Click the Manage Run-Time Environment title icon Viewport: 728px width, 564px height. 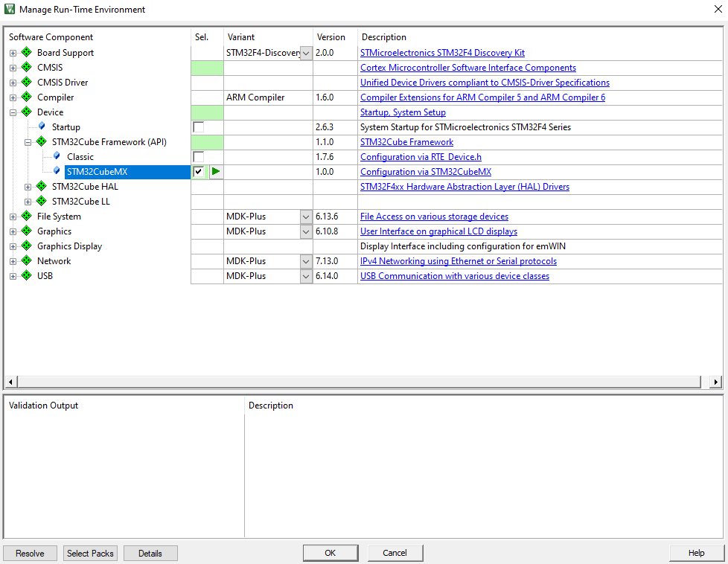(x=9, y=9)
